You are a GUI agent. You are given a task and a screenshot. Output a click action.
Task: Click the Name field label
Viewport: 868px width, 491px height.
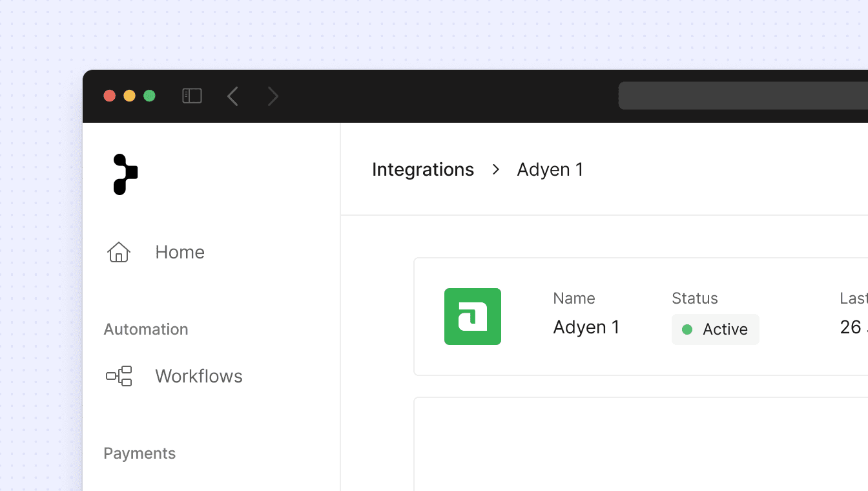574,298
